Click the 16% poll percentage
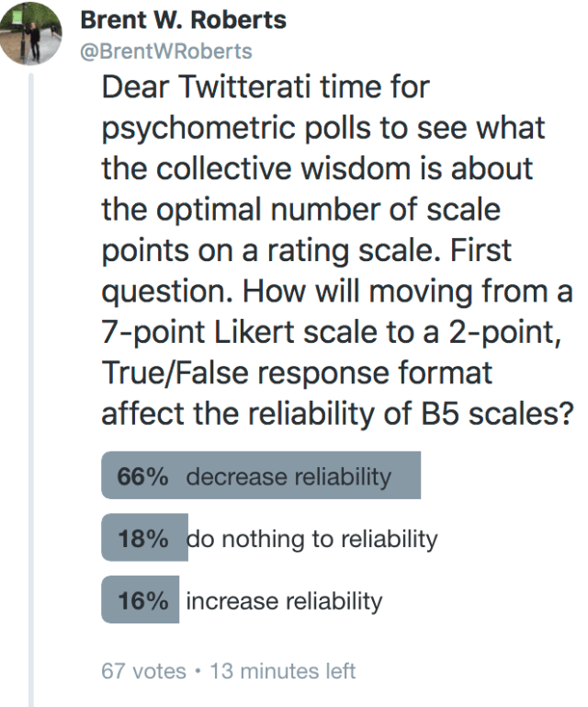The width and height of the screenshot is (588, 707). [142, 601]
